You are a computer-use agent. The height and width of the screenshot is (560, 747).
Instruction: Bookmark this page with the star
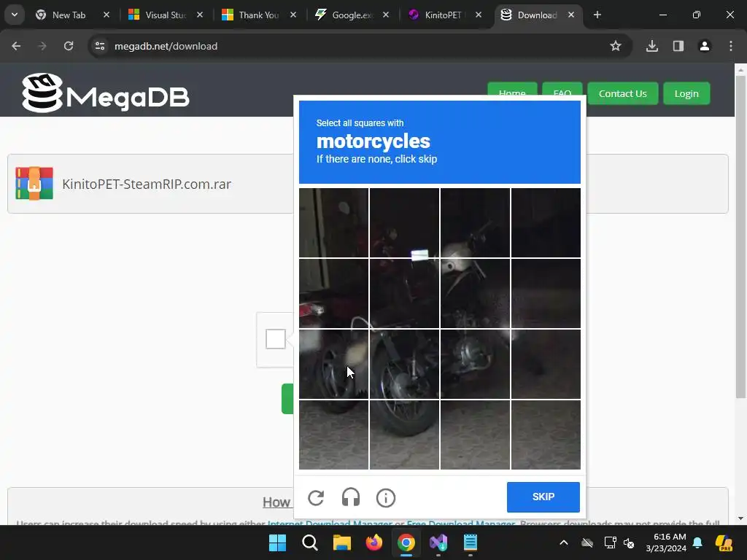[616, 46]
